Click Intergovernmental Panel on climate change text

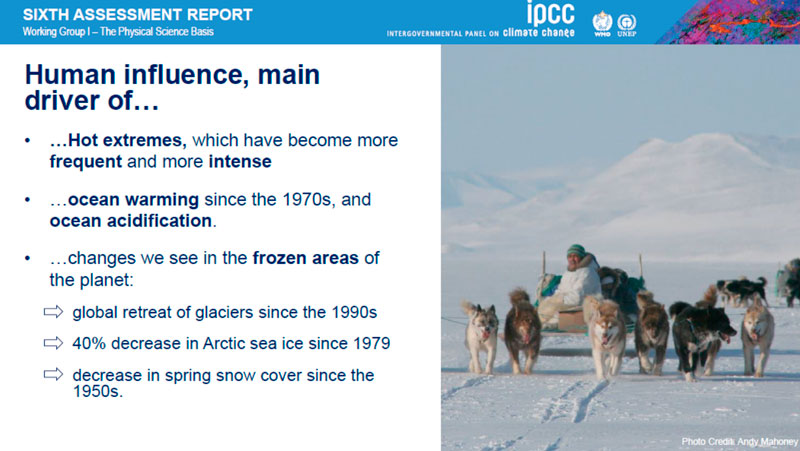click(481, 33)
